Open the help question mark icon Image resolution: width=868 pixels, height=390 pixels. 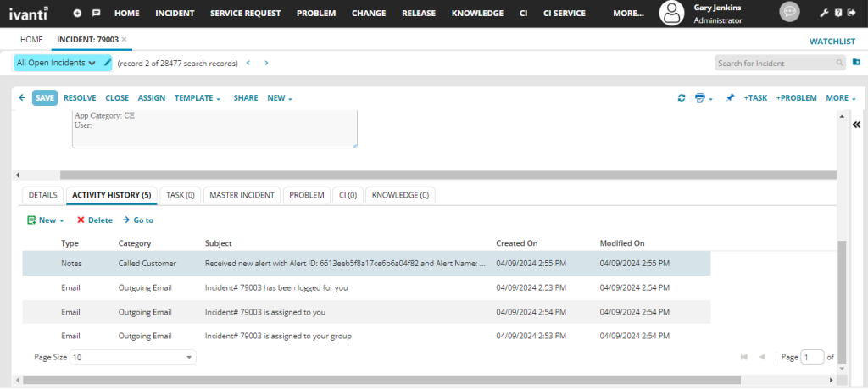click(x=838, y=13)
